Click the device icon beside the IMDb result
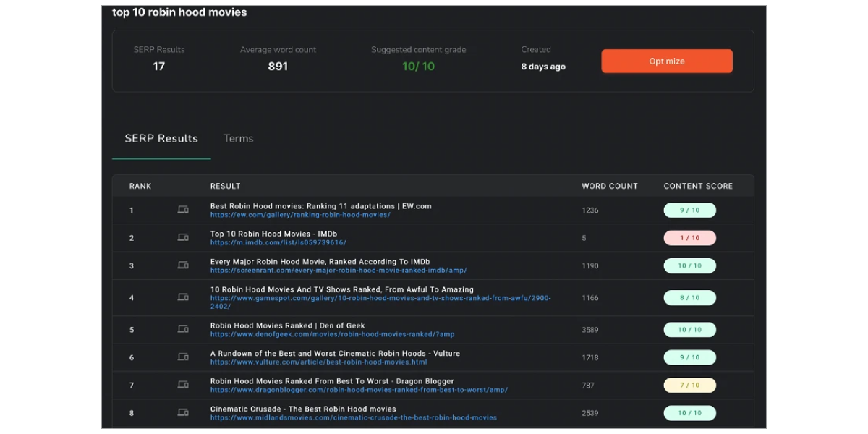The image size is (868, 434). pos(183,237)
